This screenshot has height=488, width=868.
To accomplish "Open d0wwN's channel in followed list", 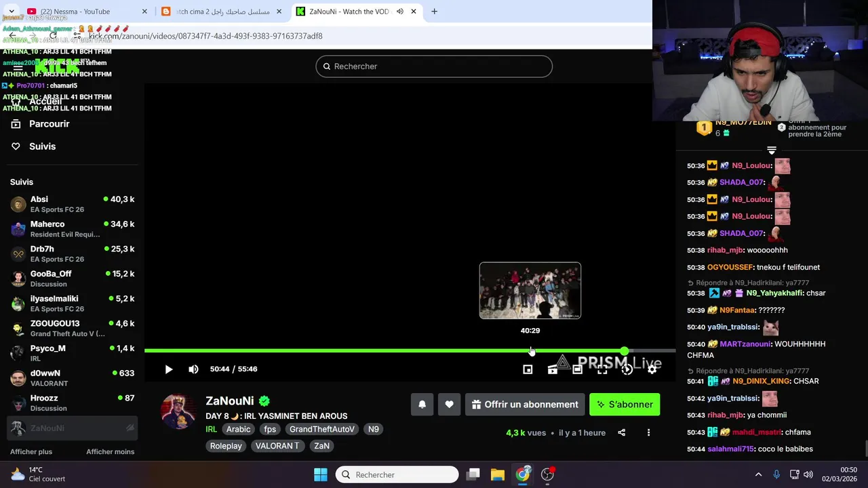I will 72,378.
